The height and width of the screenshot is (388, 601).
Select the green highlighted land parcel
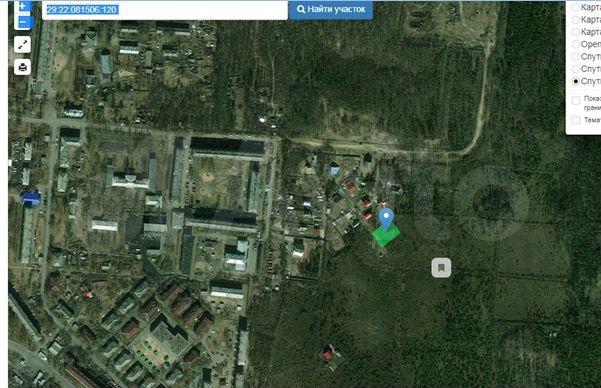[x=386, y=235]
